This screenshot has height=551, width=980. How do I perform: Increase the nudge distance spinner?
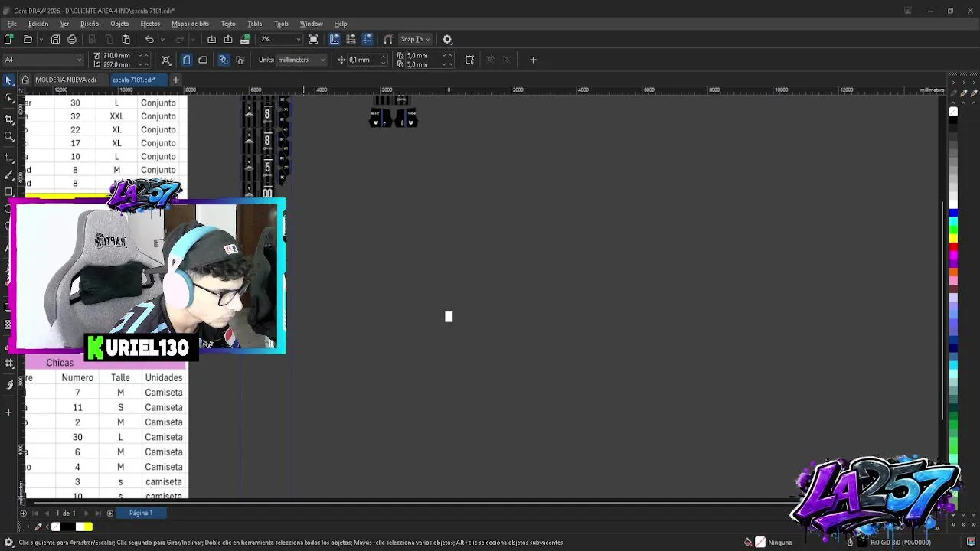(383, 57)
